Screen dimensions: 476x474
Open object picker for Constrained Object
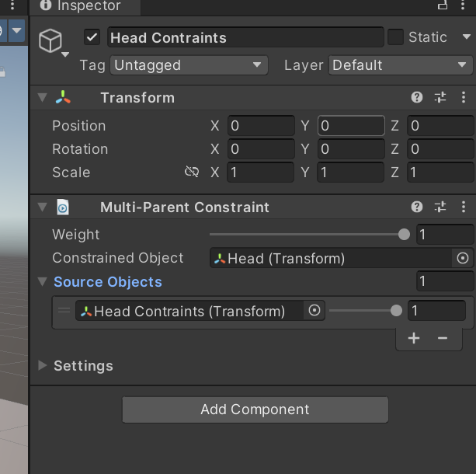click(x=463, y=258)
